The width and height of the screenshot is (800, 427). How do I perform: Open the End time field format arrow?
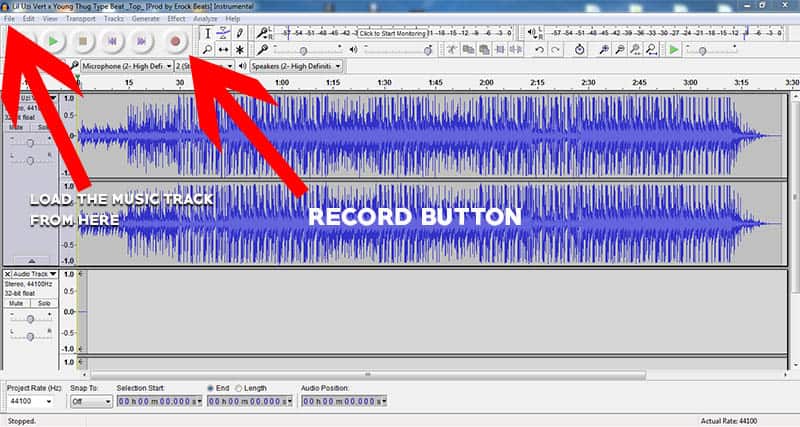[290, 401]
